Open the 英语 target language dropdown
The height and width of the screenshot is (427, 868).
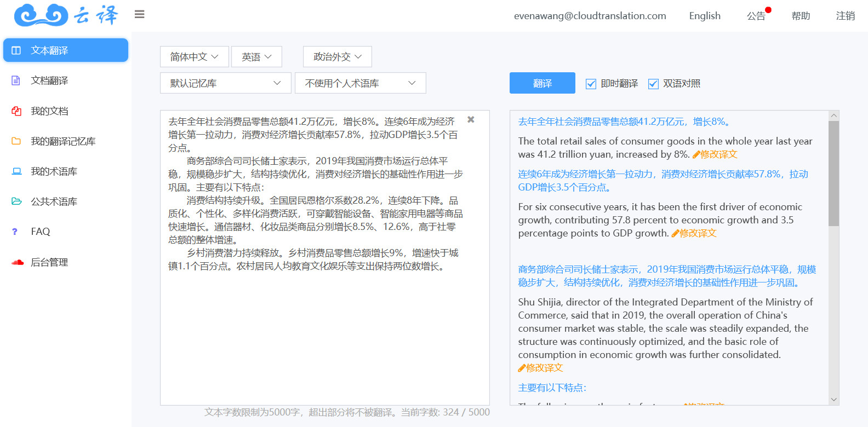pos(256,57)
